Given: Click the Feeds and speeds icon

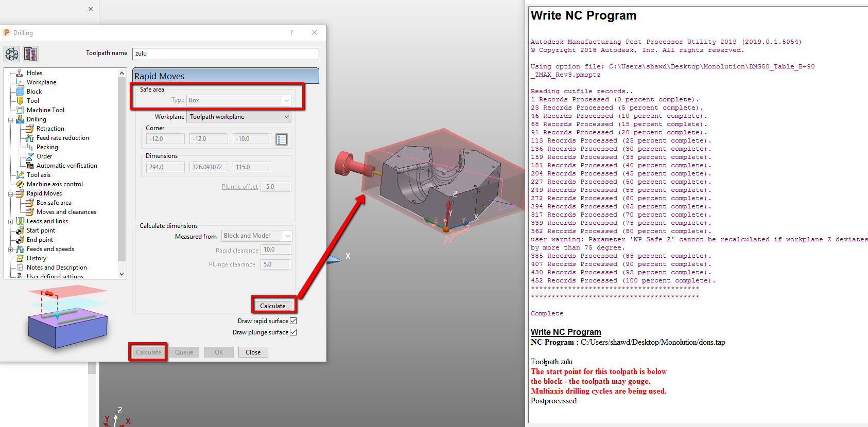Looking at the screenshot, I should coord(20,249).
